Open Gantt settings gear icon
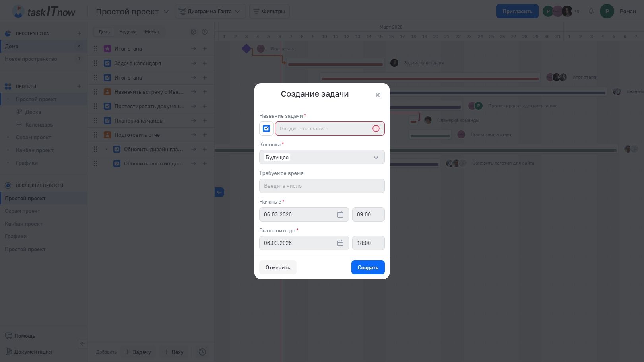 coord(194,32)
